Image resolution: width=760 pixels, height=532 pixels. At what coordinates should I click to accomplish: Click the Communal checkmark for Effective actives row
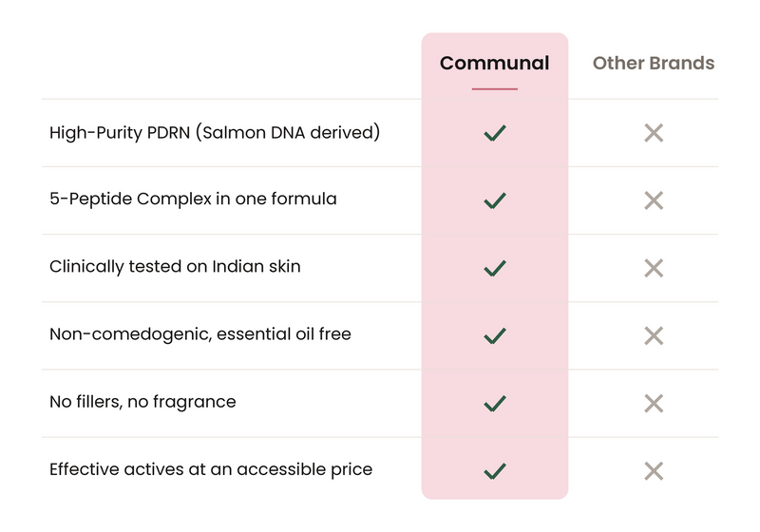[x=494, y=471]
